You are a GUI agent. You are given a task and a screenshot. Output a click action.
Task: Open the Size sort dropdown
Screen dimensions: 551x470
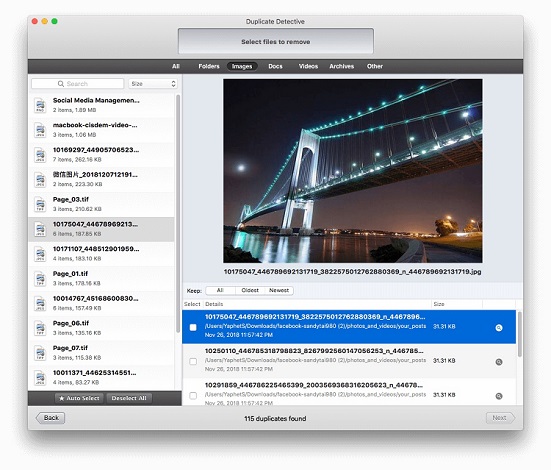tap(153, 84)
